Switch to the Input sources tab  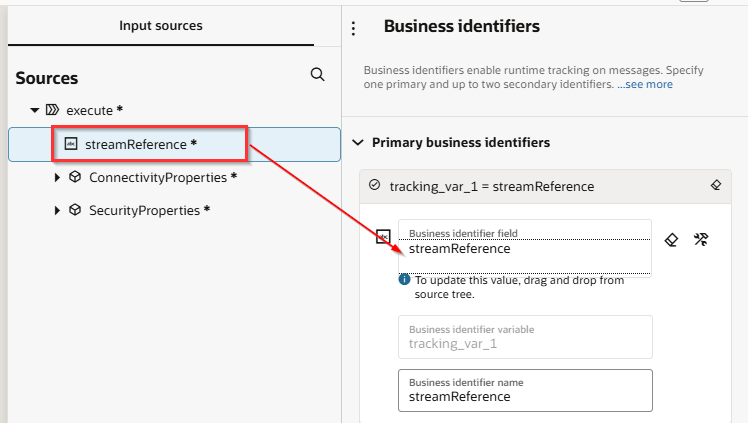(x=160, y=25)
